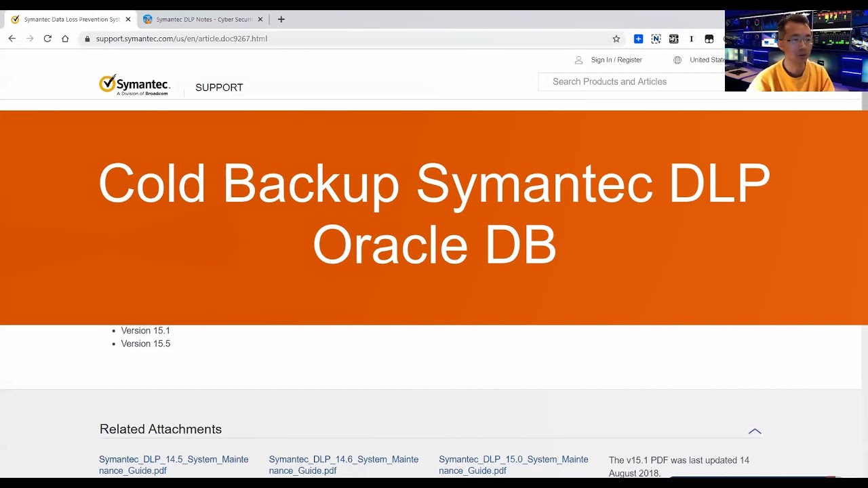Image resolution: width=868 pixels, height=488 pixels.
Task: Click the globe region icon
Action: point(677,60)
